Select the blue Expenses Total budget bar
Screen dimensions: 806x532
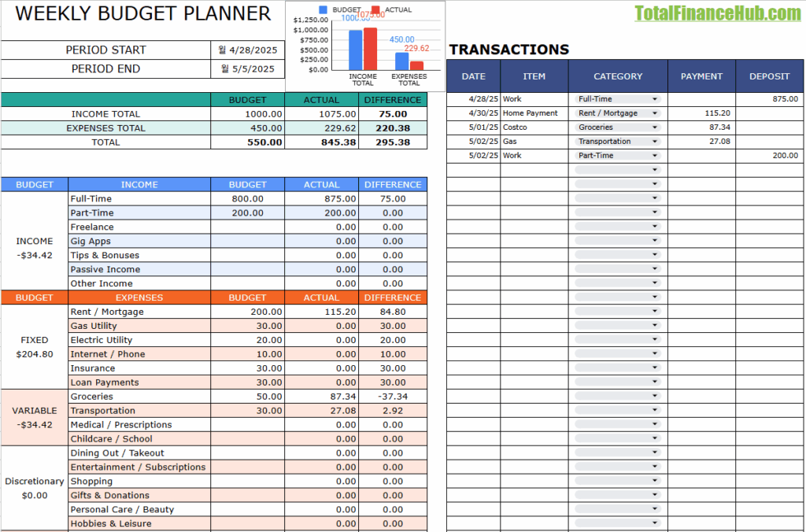tap(402, 61)
